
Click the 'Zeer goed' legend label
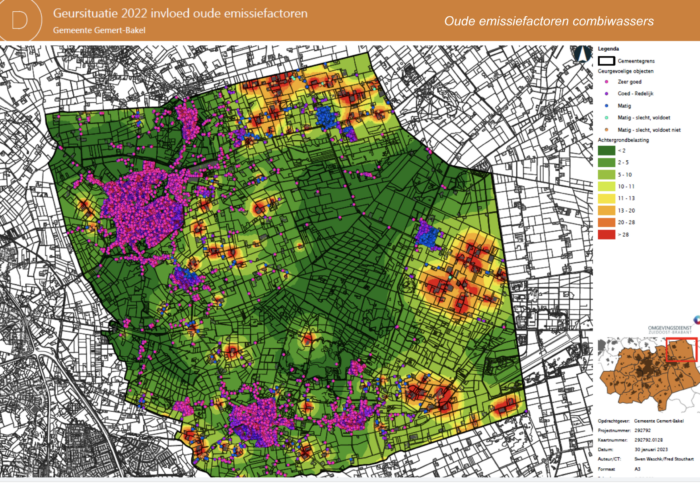click(629, 82)
